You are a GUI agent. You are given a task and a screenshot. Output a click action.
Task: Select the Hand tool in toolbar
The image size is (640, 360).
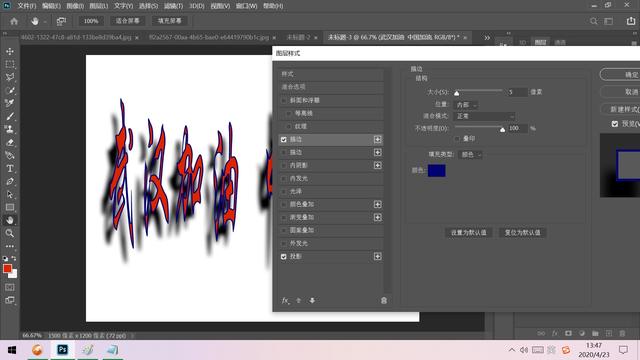click(x=10, y=220)
